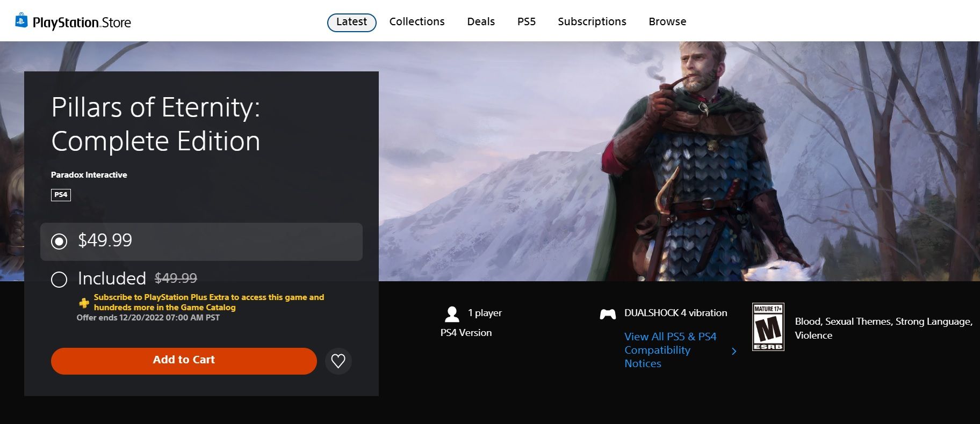
Task: Click the PlayStation Plus icon beside Subscribe text
Action: [84, 303]
